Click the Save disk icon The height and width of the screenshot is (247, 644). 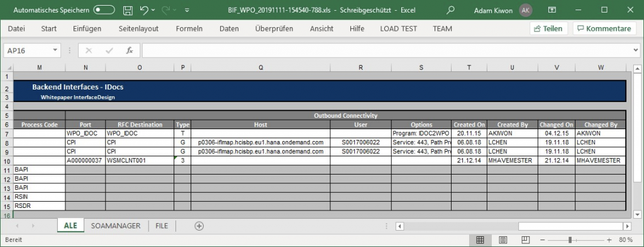point(128,10)
